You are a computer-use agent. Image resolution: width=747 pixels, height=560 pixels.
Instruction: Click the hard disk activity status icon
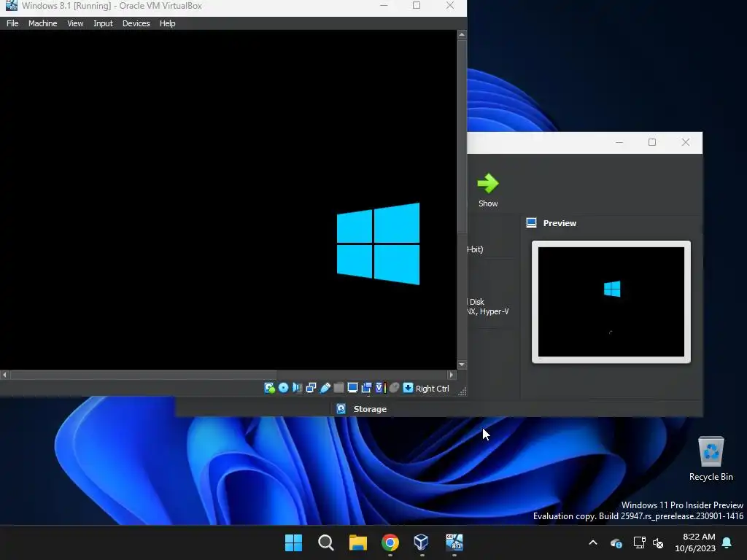269,388
